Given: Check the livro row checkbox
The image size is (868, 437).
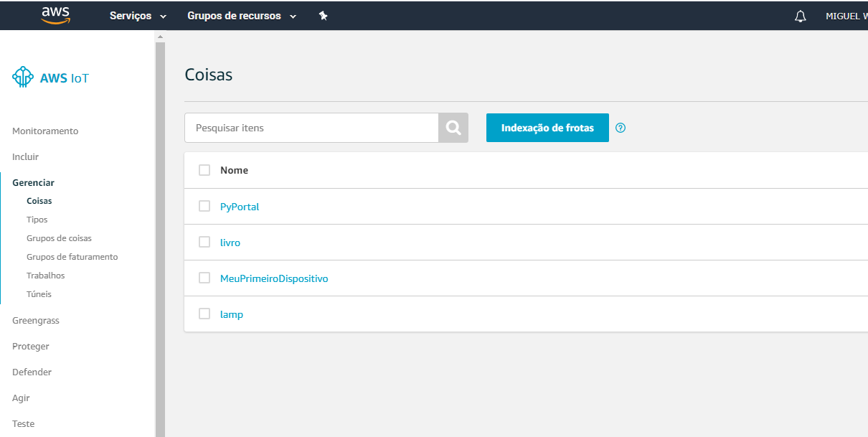Looking at the screenshot, I should point(204,242).
